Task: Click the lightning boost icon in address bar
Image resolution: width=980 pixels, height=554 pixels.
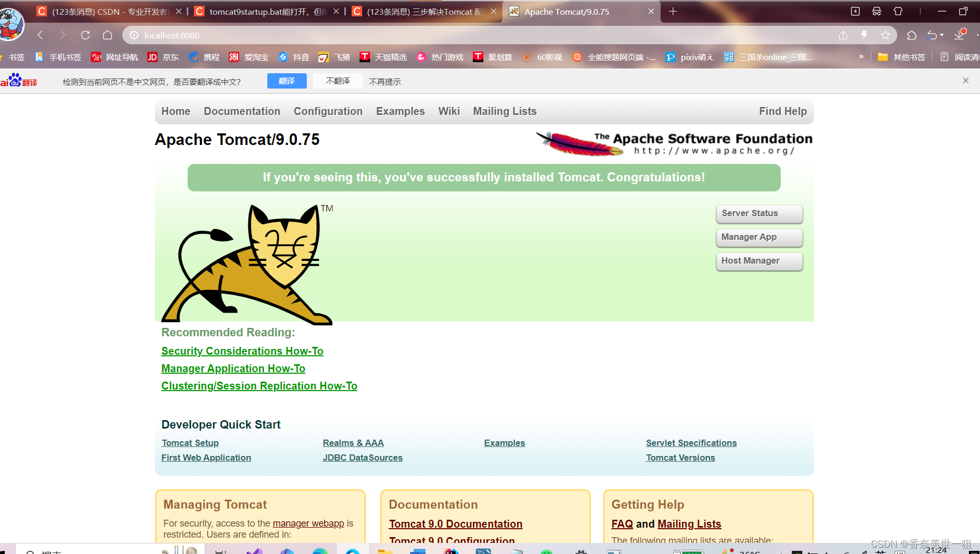Action: tap(864, 35)
